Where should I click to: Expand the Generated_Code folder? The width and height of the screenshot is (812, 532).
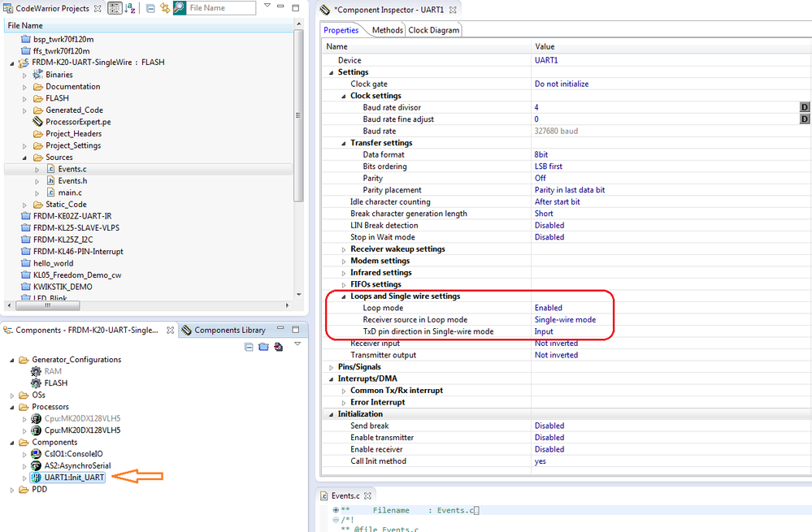24,110
